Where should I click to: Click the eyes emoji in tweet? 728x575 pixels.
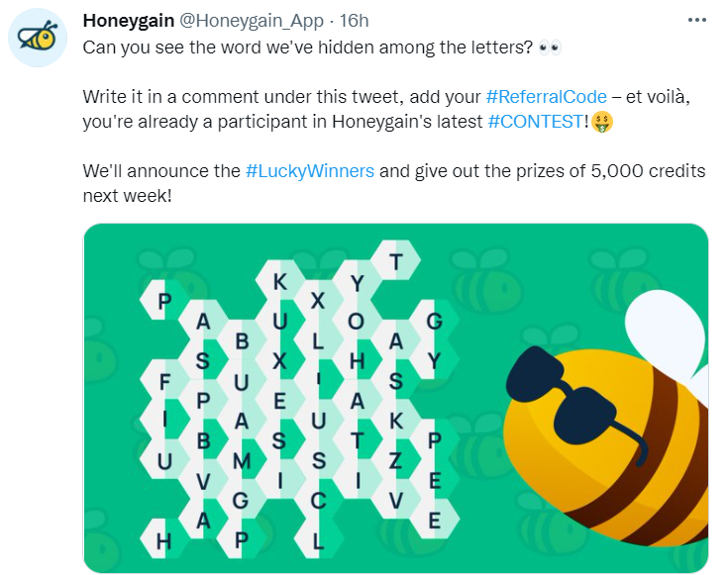point(550,48)
